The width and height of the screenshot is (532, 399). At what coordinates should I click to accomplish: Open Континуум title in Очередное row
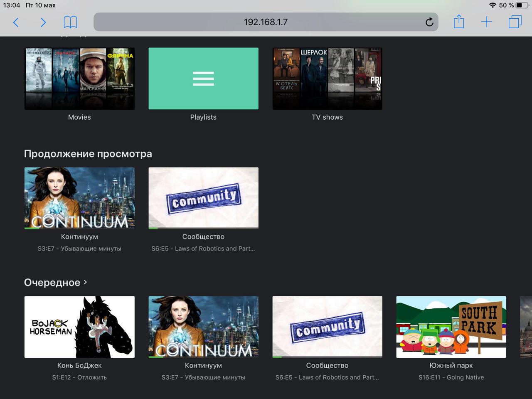tap(203, 365)
